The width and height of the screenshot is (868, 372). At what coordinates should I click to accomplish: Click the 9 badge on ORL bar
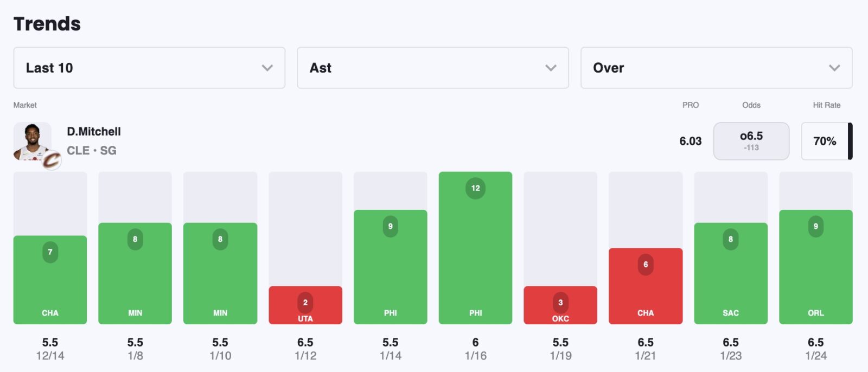point(815,227)
